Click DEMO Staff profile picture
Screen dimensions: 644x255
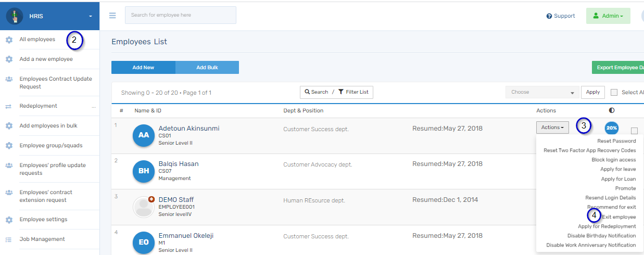click(x=143, y=207)
